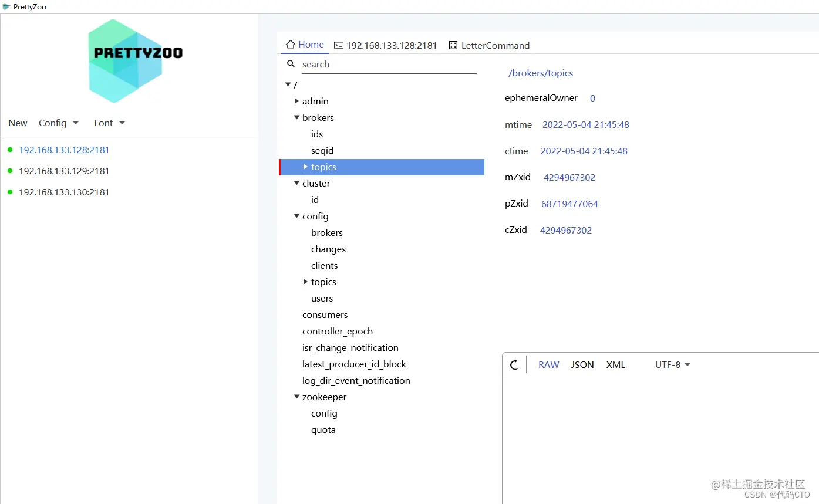Collapse the zookeeper node
Screen dimensions: 819x504
pyautogui.click(x=296, y=397)
